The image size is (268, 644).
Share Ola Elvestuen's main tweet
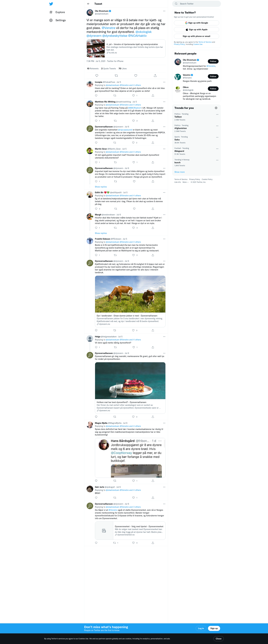pos(155,76)
